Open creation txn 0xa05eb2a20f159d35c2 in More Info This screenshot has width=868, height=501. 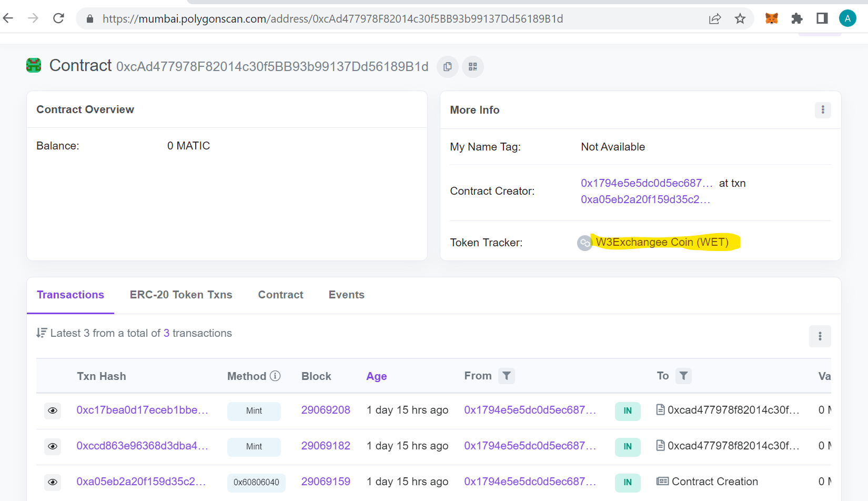645,199
